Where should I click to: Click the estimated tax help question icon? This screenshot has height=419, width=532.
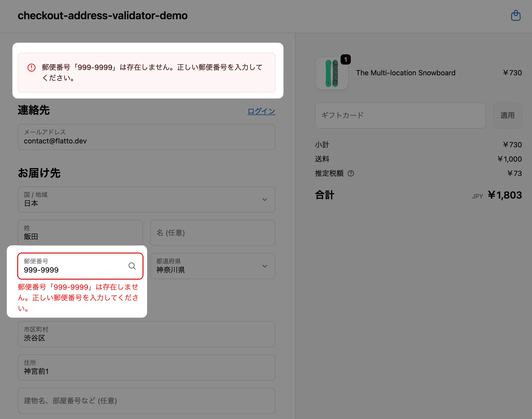click(351, 174)
